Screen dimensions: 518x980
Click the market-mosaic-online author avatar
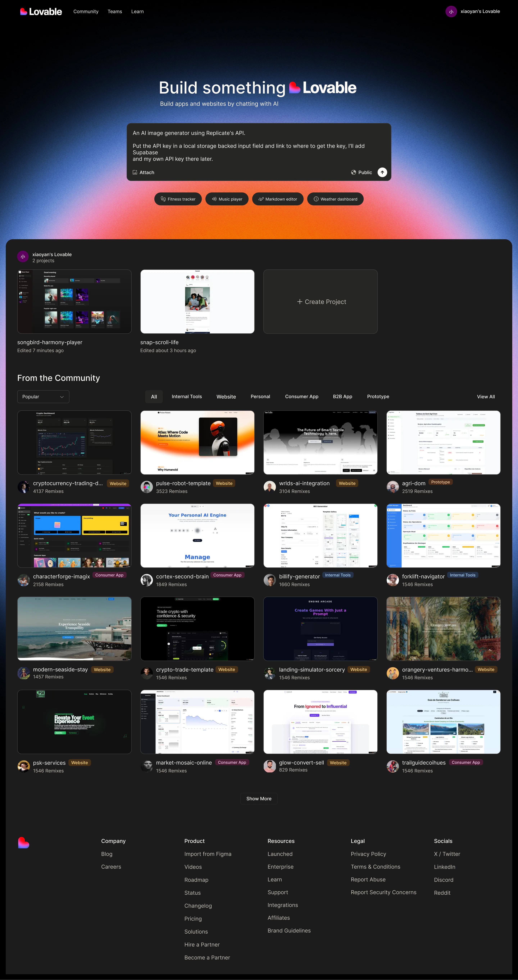pyautogui.click(x=147, y=766)
